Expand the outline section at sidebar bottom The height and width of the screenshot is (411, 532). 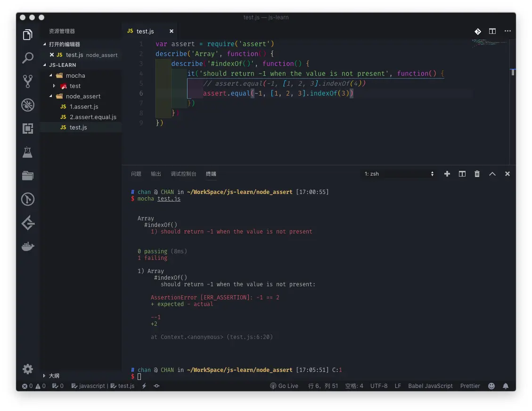(44, 375)
